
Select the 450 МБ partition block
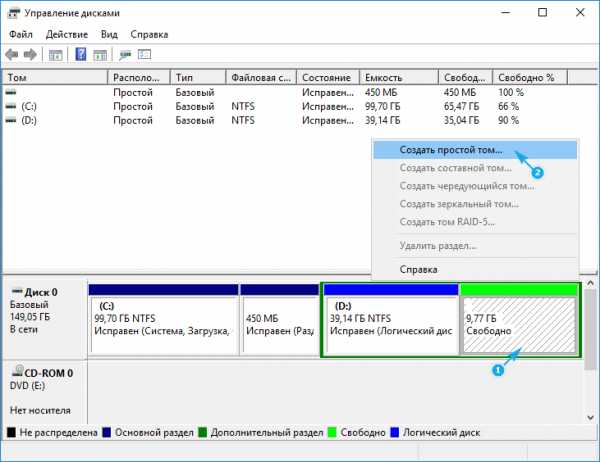(x=279, y=319)
